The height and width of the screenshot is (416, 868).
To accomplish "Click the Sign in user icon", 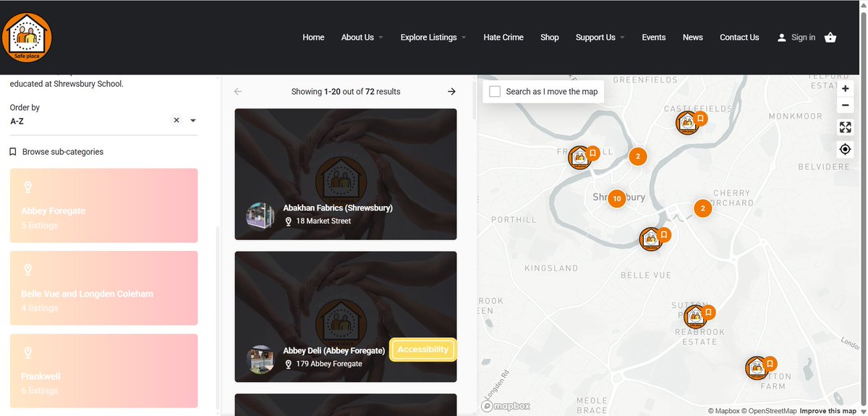I will 781,38.
